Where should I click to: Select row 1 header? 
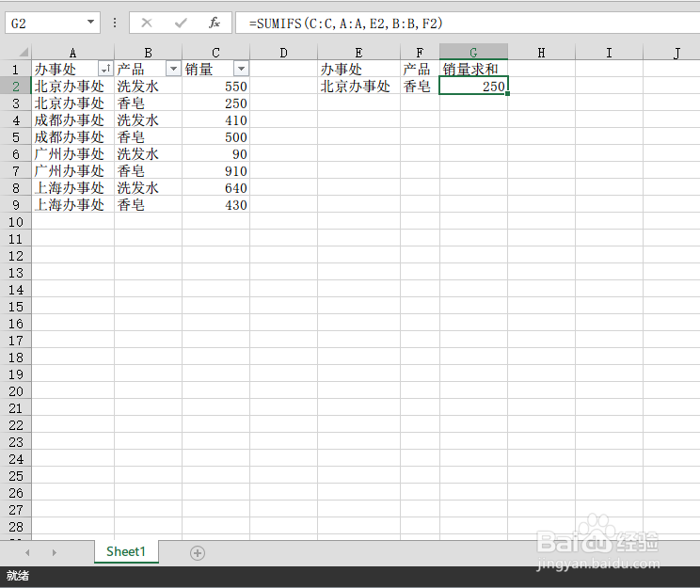click(16, 69)
